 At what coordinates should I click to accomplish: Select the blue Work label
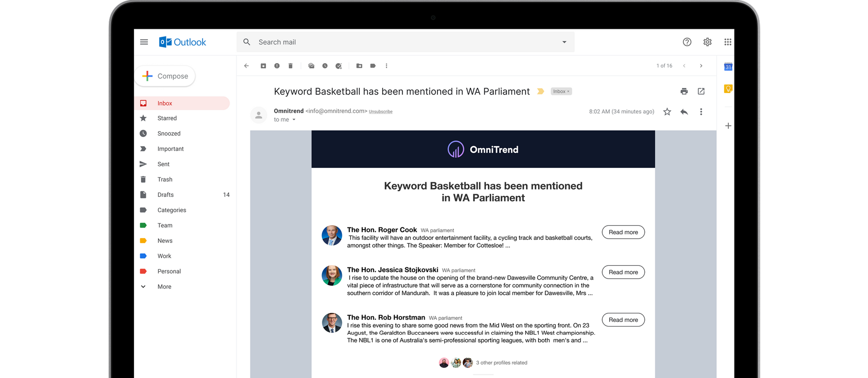tap(164, 256)
